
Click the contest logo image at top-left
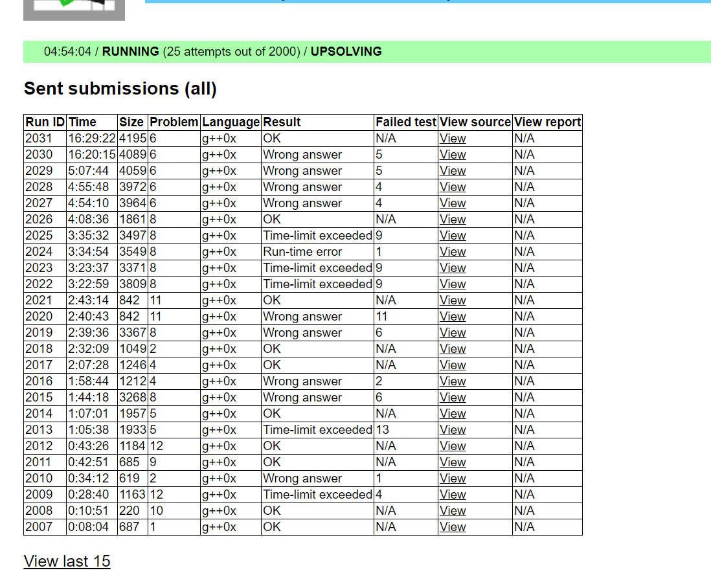pyautogui.click(x=74, y=9)
